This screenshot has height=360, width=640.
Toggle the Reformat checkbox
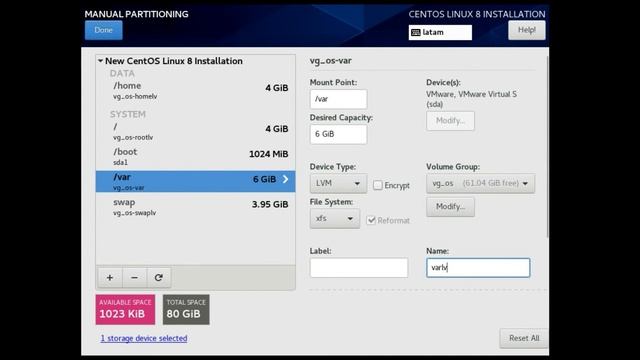pos(371,220)
